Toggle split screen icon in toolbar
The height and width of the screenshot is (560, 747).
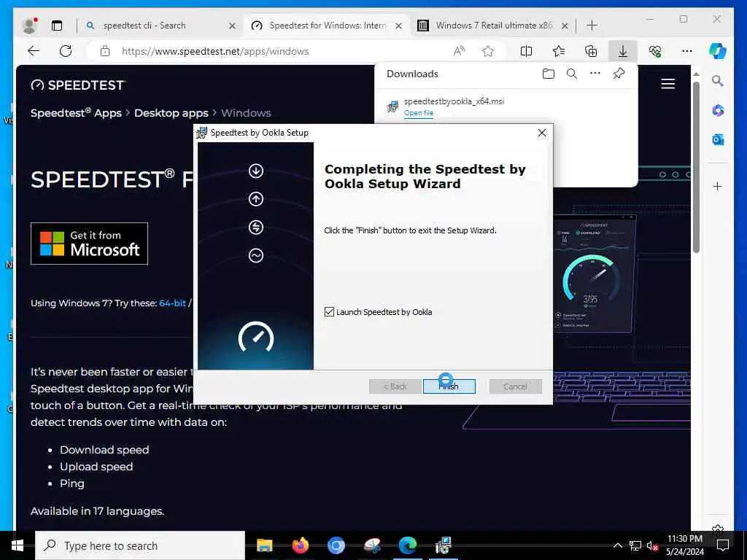(526, 51)
